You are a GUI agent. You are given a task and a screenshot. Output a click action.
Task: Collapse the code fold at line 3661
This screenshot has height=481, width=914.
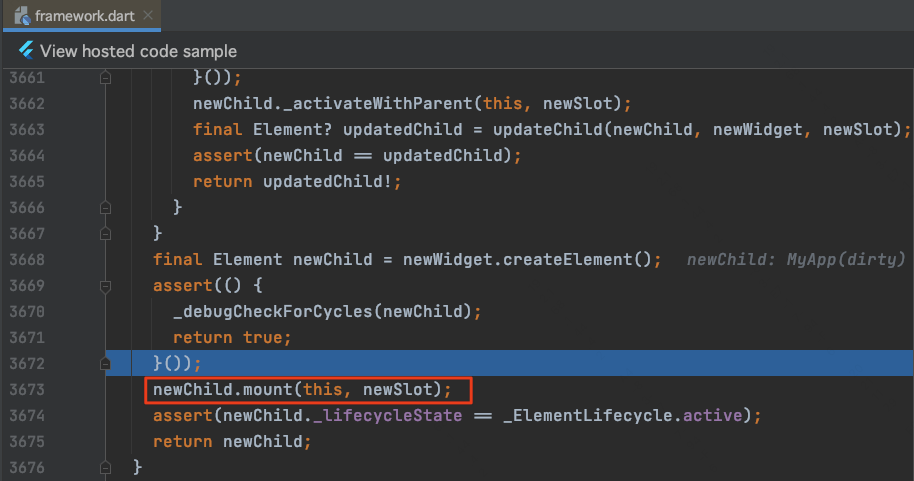click(x=106, y=77)
